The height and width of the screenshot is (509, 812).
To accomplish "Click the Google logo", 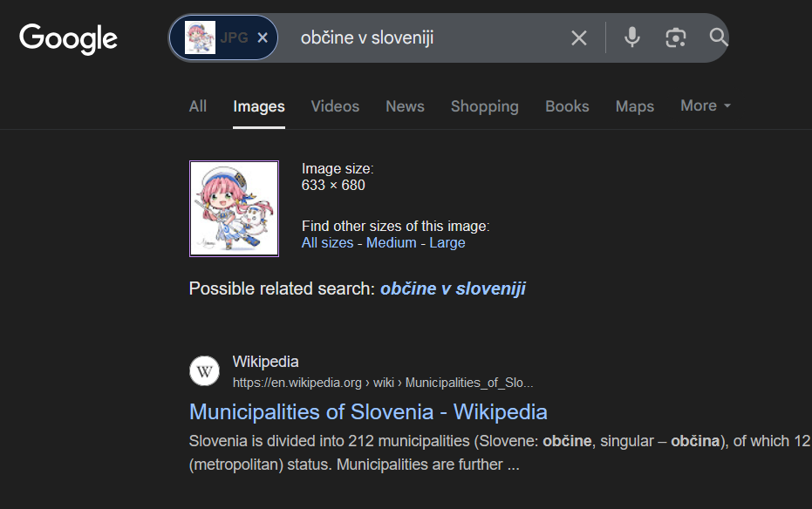I will pyautogui.click(x=68, y=38).
